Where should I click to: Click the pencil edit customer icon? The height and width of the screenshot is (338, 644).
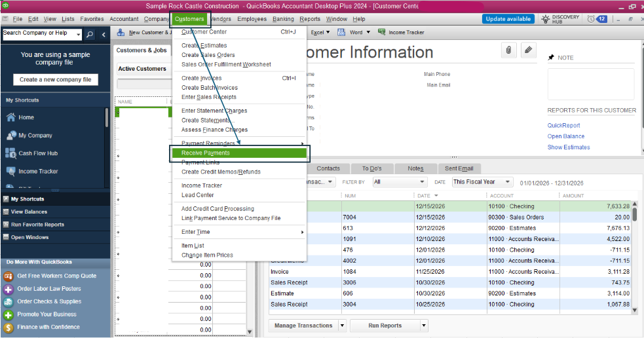[x=528, y=50]
